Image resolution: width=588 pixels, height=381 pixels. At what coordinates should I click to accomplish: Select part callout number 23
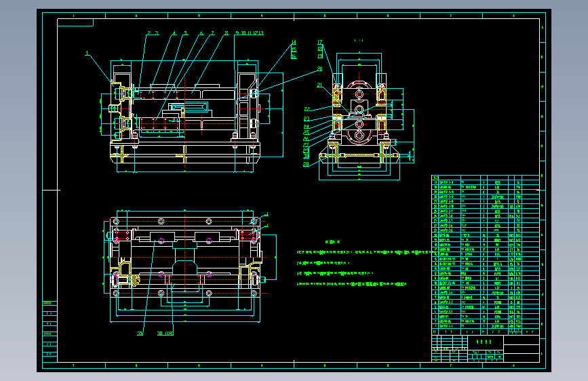click(x=307, y=119)
